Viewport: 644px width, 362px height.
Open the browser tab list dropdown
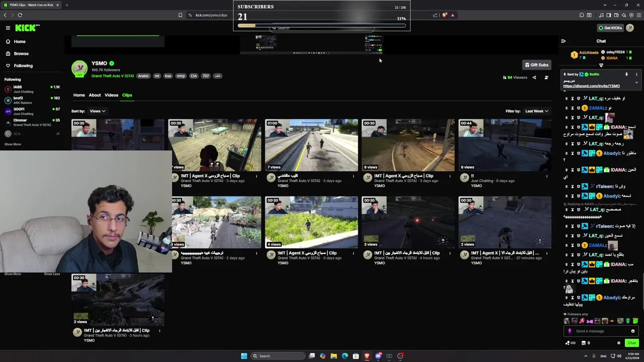[604, 5]
